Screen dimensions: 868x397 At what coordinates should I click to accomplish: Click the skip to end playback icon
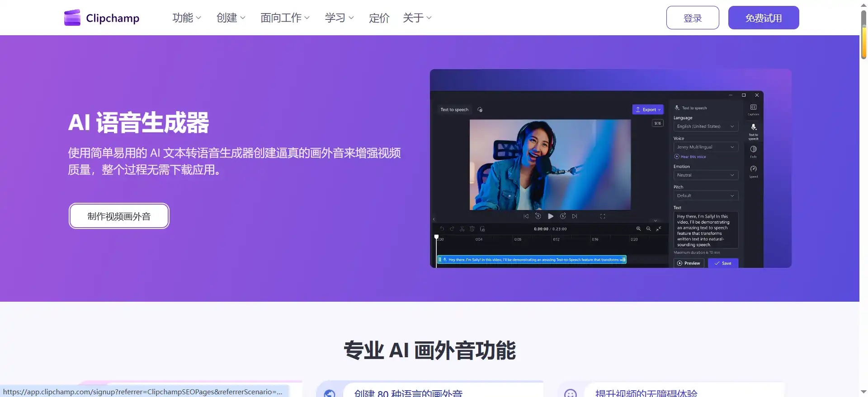pos(575,216)
